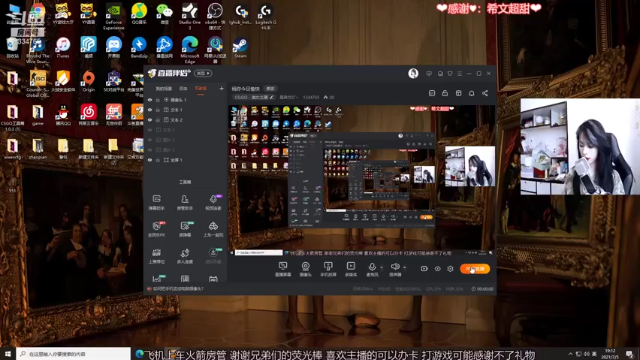Switch to the active orange scene tab

pyautogui.click(x=200, y=88)
